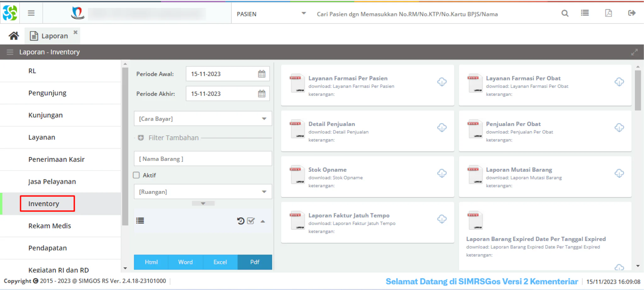Image resolution: width=644 pixels, height=290 pixels.
Task: Click the search magnifier icon
Action: click(565, 13)
